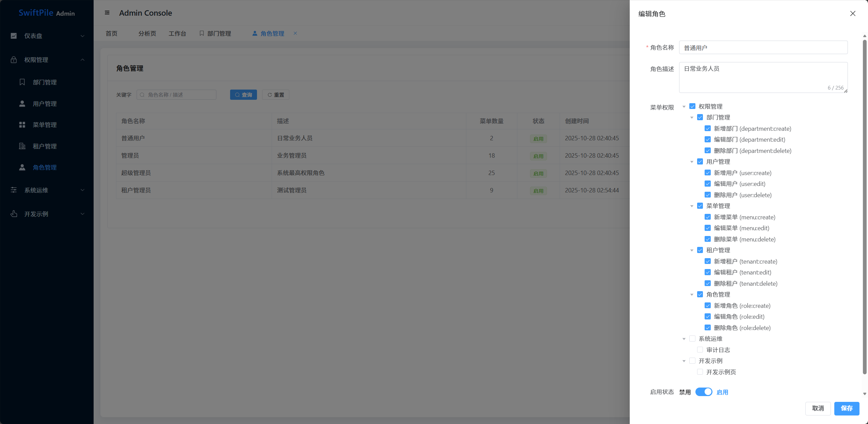The width and height of the screenshot is (868, 424).
Task: Collapse the 系统运维 tree node arrow
Action: [684, 339]
